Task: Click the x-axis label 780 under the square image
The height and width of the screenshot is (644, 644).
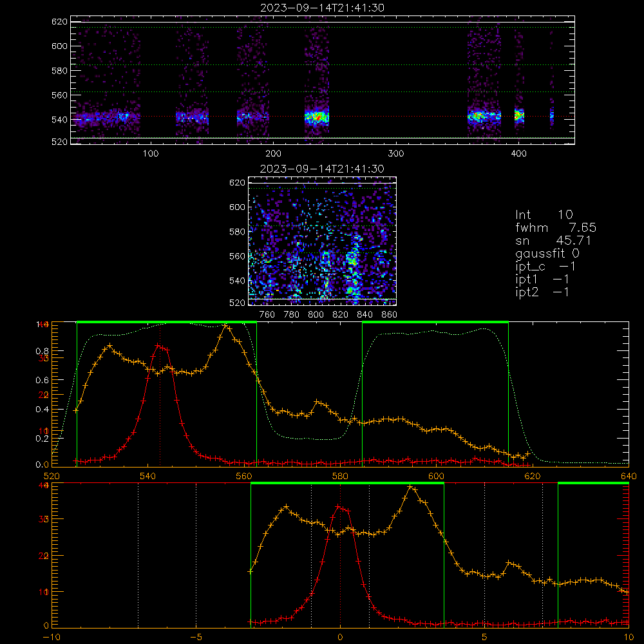Action: tap(292, 314)
